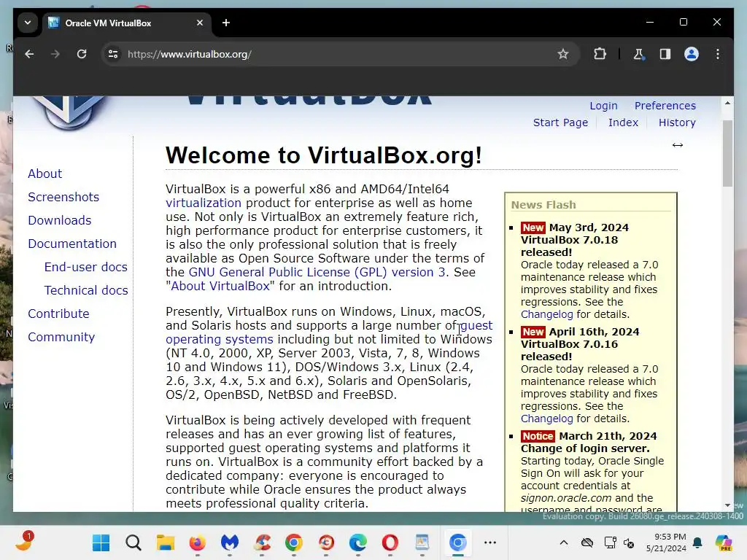The height and width of the screenshot is (560, 747).
Task: Open Changelog link for VirtualBox 7.0.16
Action: [546, 419]
